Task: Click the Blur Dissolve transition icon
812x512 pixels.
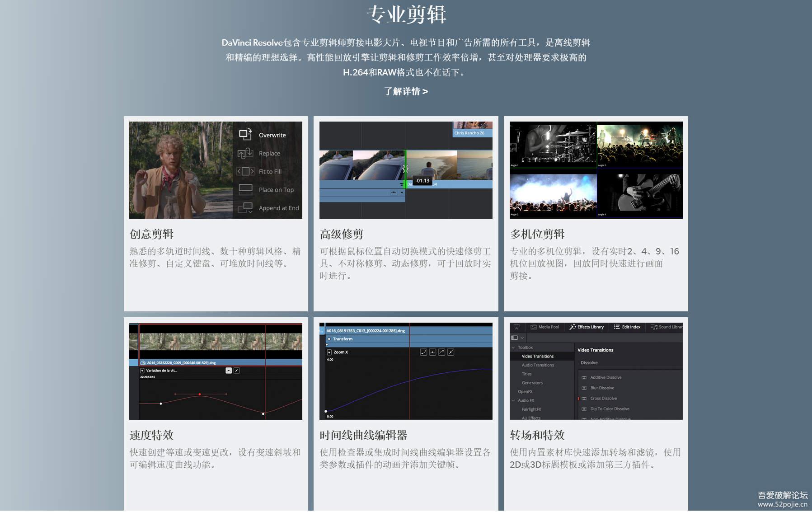Action: coord(584,388)
